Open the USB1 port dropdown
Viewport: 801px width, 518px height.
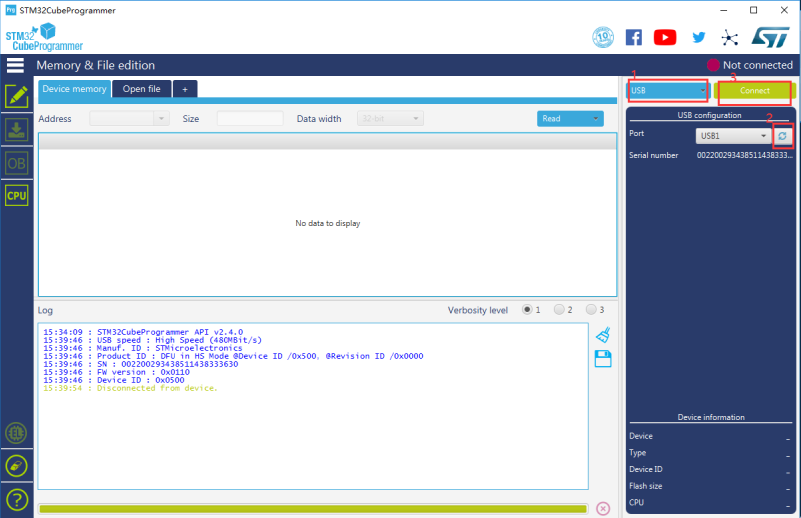734,136
